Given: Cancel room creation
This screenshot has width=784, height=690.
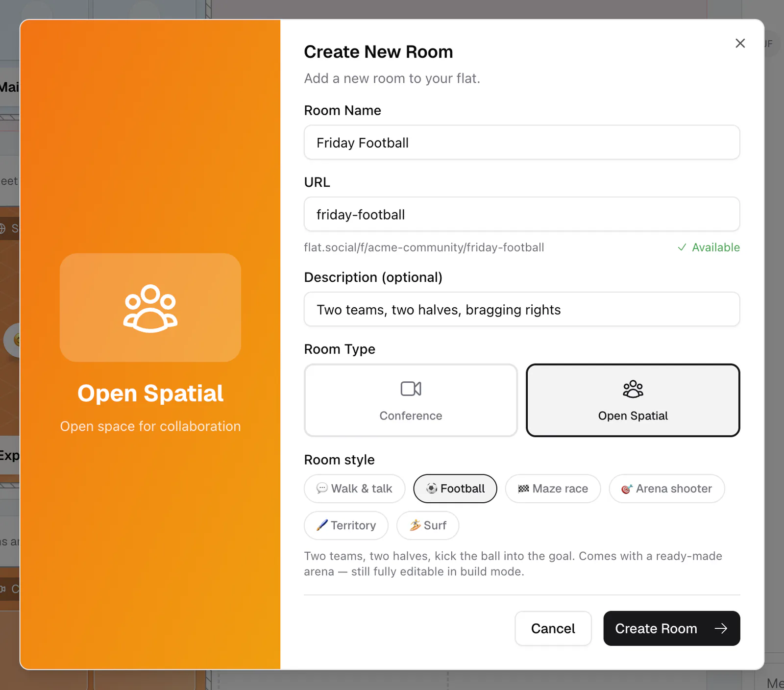Looking at the screenshot, I should (x=553, y=628).
